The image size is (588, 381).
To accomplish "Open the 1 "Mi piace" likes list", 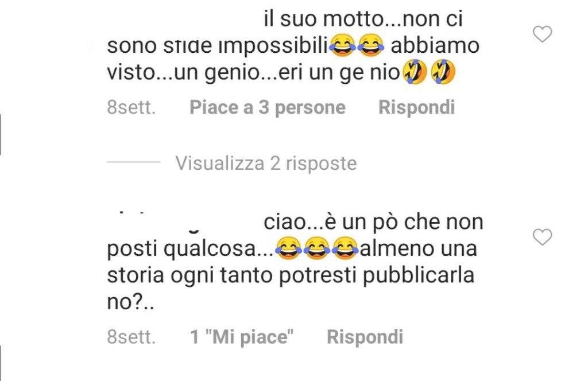I will click(x=242, y=336).
